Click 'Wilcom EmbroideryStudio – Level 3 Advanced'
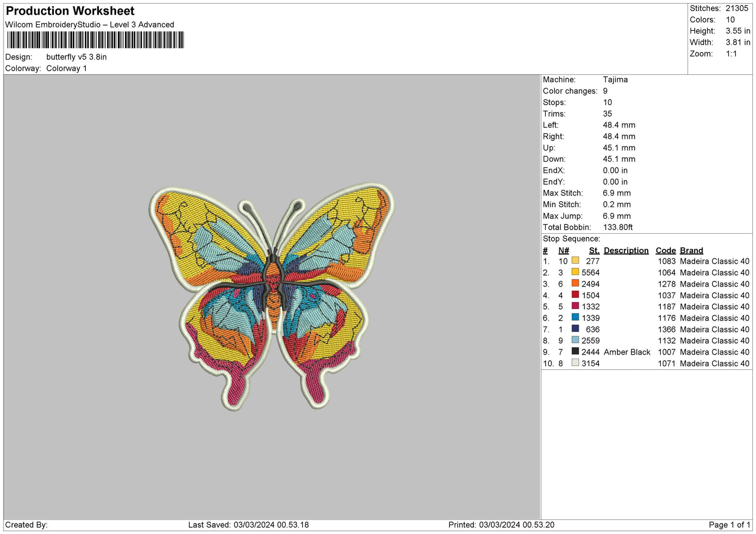Viewport: 756px width, 534px height. point(89,25)
